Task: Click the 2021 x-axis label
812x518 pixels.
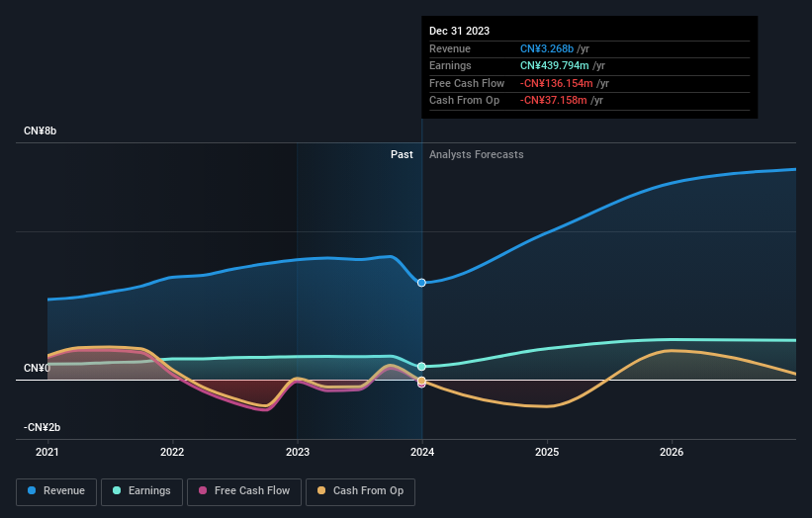Action: click(x=47, y=452)
